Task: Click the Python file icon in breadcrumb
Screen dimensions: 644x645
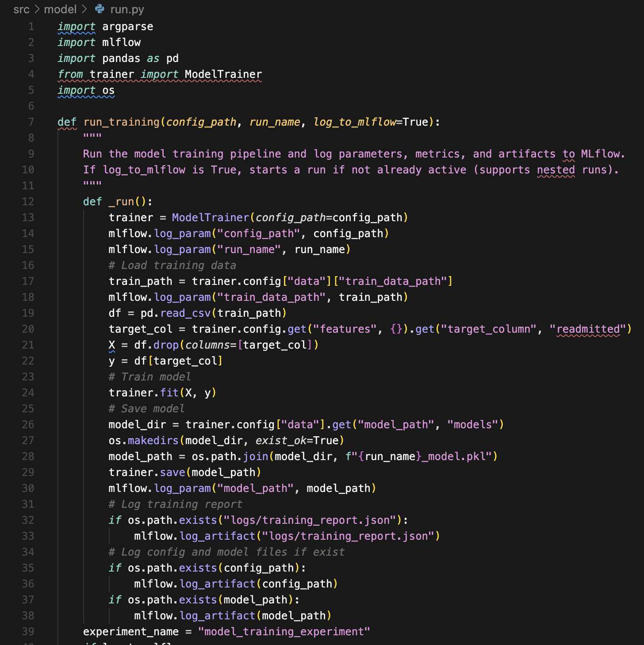Action: 100,9
